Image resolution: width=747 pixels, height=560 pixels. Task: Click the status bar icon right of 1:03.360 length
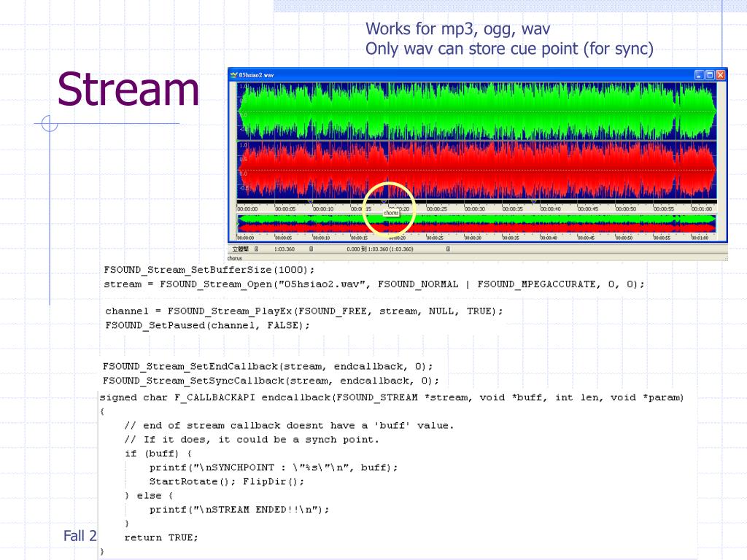click(x=311, y=249)
